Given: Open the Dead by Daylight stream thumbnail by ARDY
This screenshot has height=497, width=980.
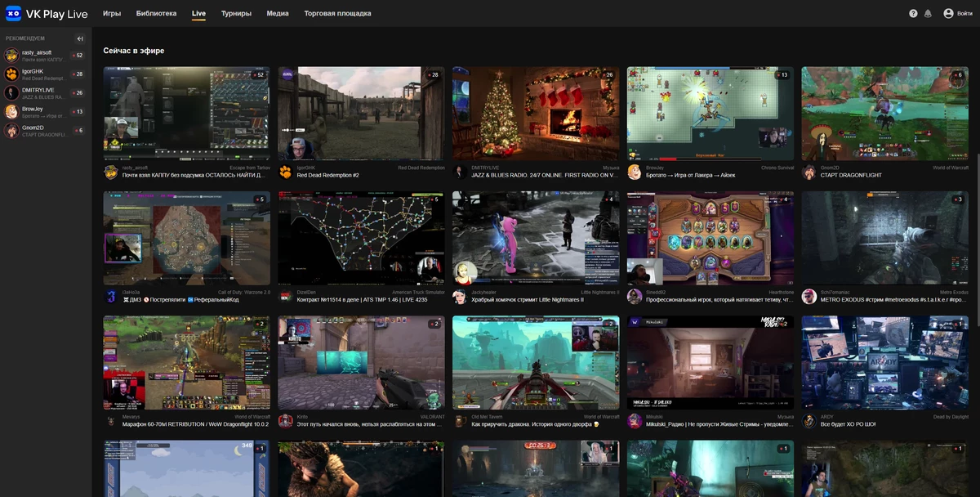Looking at the screenshot, I should (x=885, y=363).
